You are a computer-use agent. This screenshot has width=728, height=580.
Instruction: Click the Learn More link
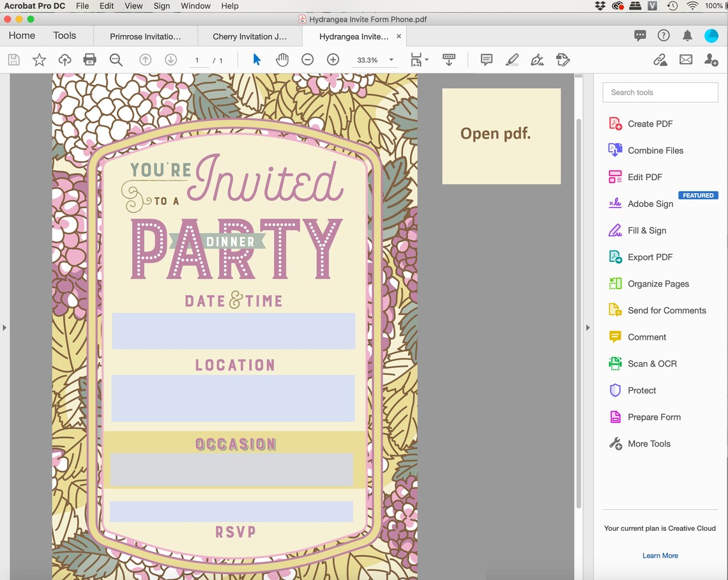(660, 555)
